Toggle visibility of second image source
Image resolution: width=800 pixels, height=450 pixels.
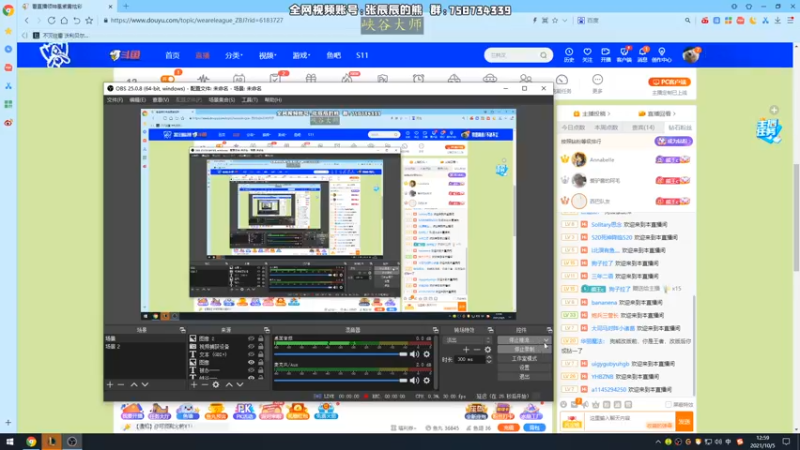(x=251, y=362)
